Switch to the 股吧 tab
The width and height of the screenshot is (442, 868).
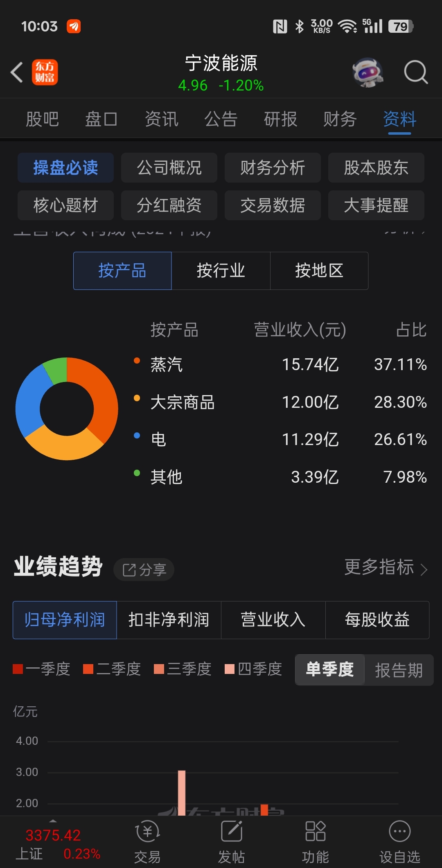point(42,119)
